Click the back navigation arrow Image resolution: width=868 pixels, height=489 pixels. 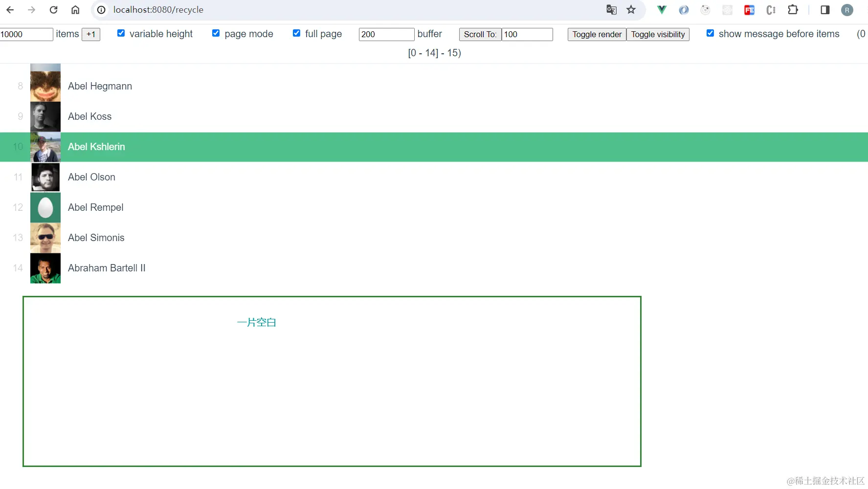click(x=10, y=10)
